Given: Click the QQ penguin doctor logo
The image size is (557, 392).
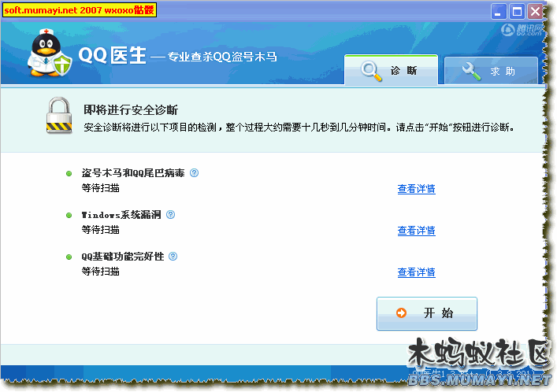Looking at the screenshot, I should (50, 54).
